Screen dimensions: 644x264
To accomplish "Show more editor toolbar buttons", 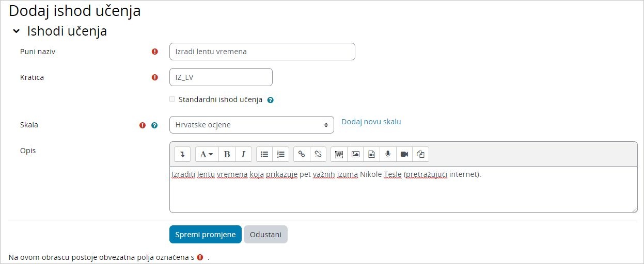I will coord(182,154).
